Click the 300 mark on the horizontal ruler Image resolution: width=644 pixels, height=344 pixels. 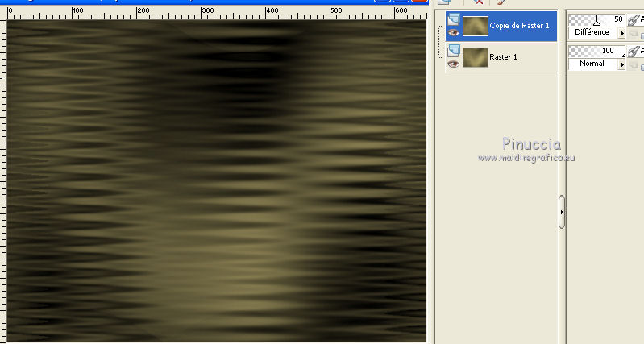click(x=208, y=10)
